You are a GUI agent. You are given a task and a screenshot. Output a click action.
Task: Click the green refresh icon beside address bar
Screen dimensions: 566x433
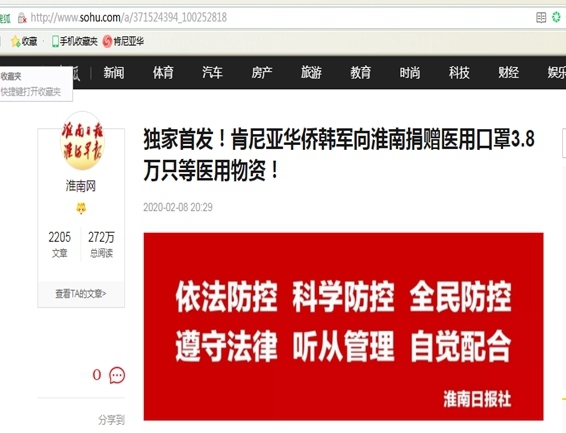pyautogui.click(x=556, y=17)
